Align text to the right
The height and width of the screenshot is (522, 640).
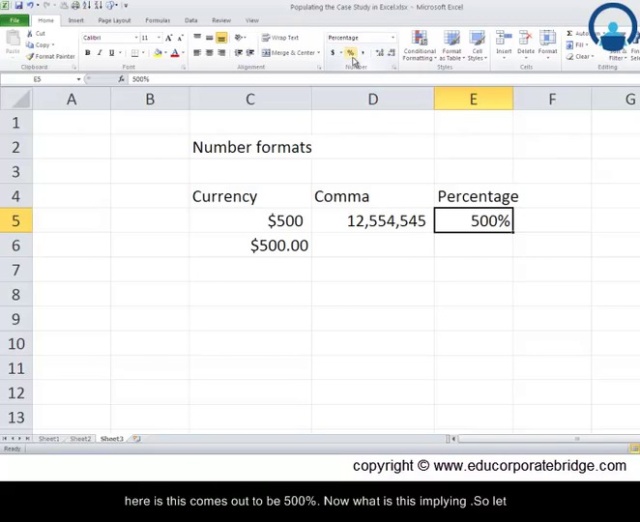click(x=221, y=53)
